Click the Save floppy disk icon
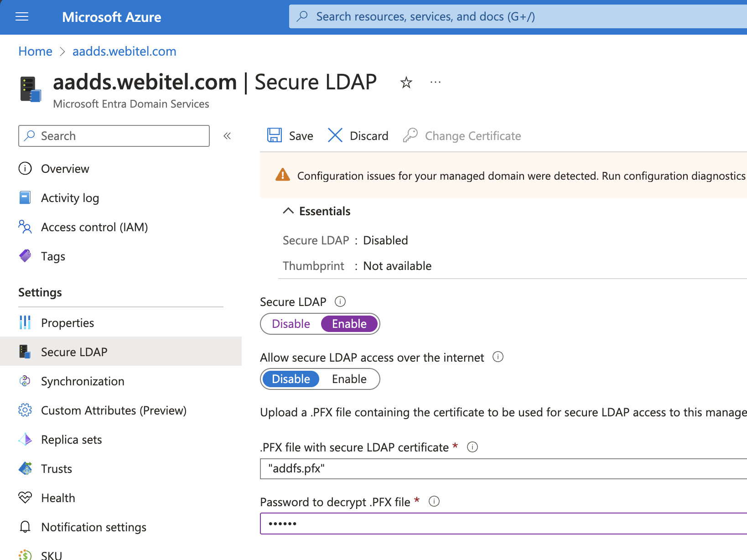 [x=275, y=135]
